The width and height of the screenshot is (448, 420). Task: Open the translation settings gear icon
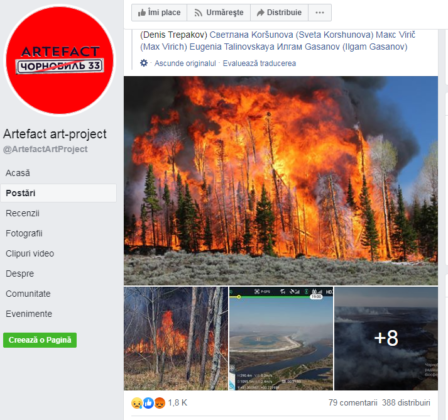point(144,63)
